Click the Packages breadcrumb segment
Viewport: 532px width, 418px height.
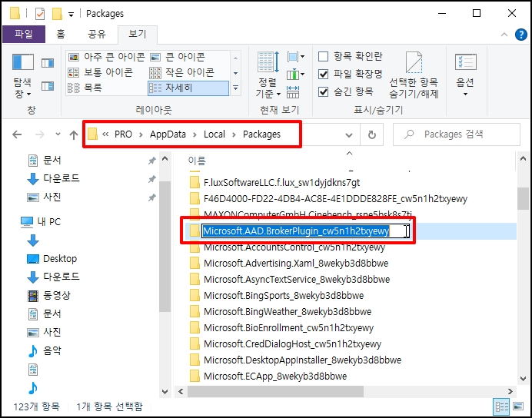pos(261,134)
